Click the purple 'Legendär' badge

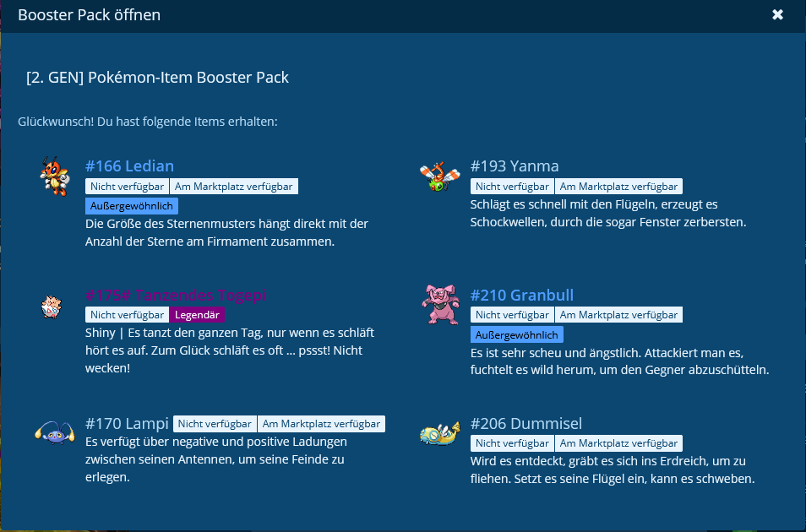pos(197,315)
